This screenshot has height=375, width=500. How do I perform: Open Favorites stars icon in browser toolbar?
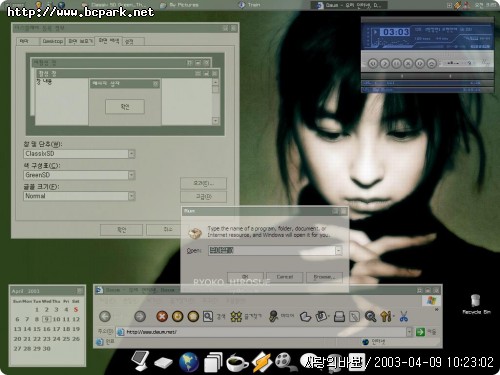tap(236, 316)
